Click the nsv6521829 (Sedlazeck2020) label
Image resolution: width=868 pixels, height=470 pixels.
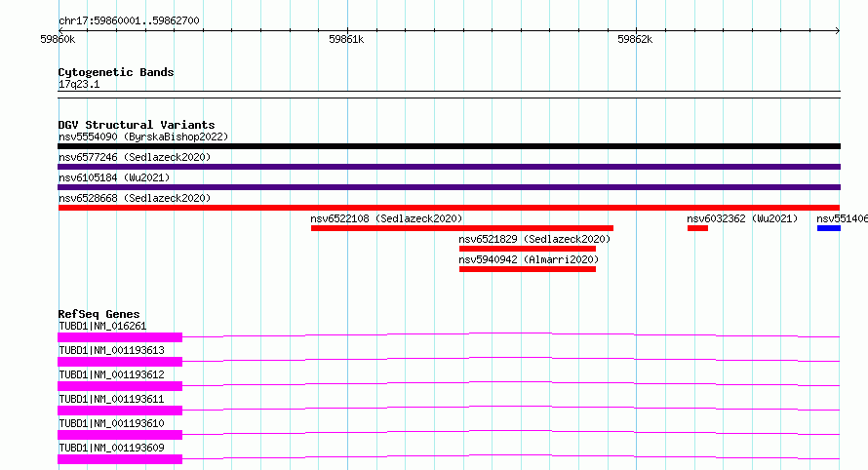pyautogui.click(x=534, y=239)
